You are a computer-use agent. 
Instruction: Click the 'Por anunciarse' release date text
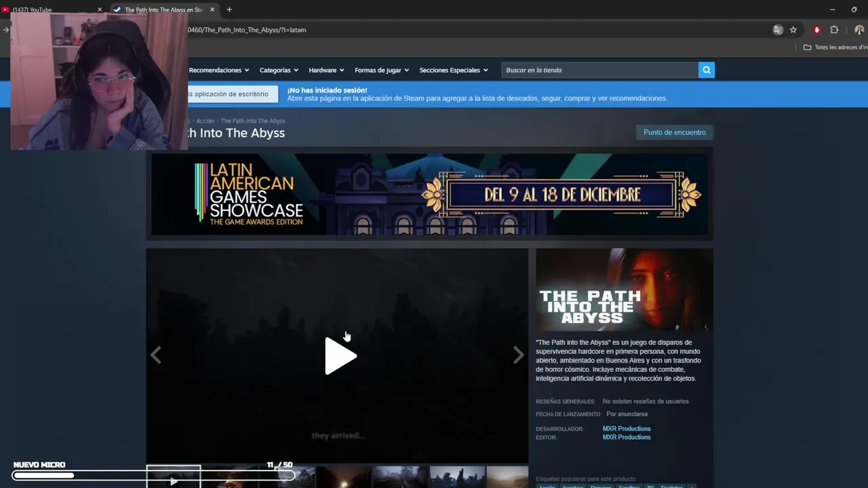pos(627,414)
